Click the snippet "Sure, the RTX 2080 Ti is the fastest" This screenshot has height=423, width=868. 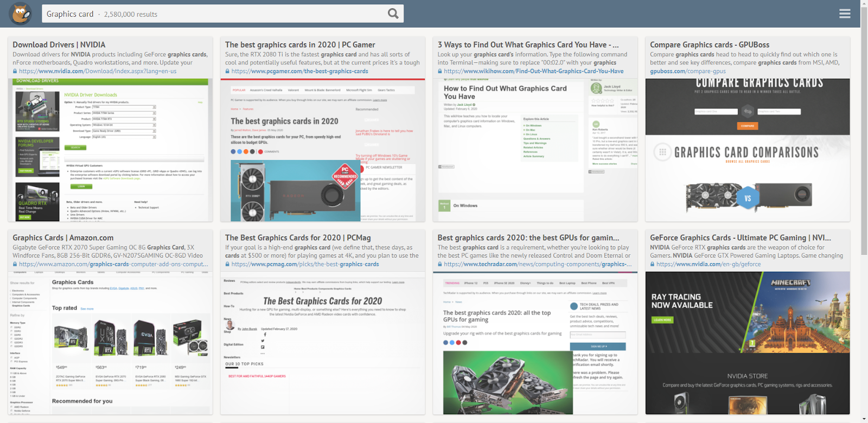point(323,59)
